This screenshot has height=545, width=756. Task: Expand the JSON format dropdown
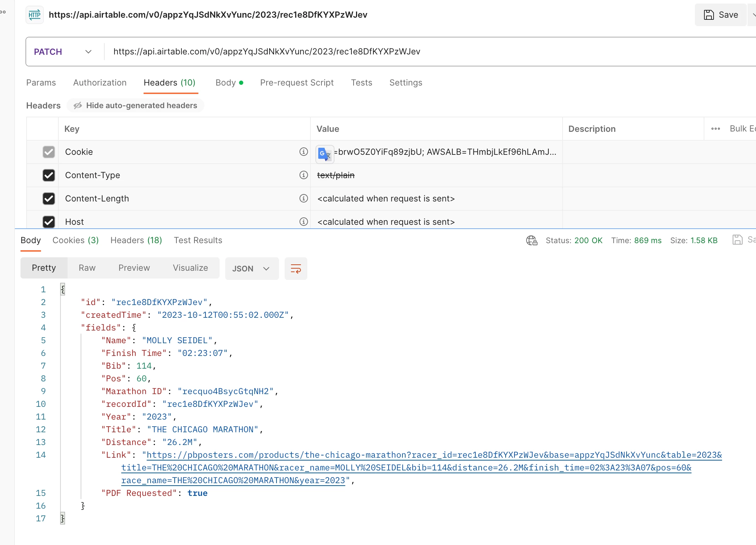click(x=251, y=269)
